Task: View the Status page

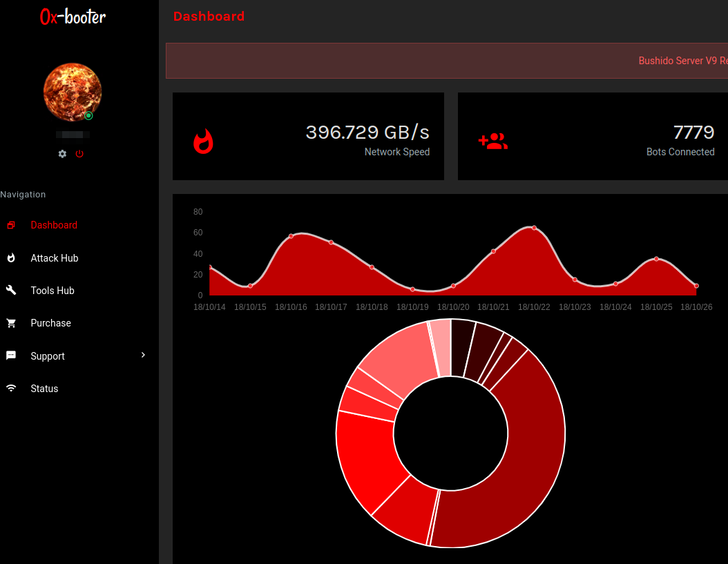Action: click(x=44, y=389)
